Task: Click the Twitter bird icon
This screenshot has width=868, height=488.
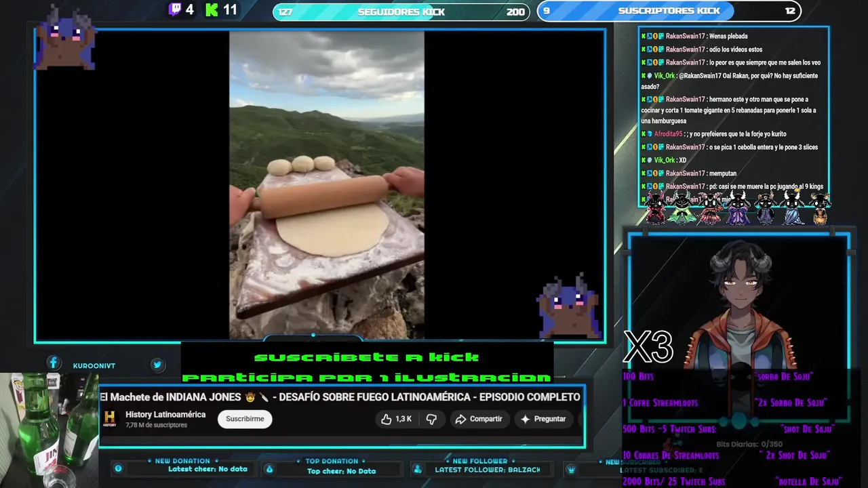Action: (157, 365)
